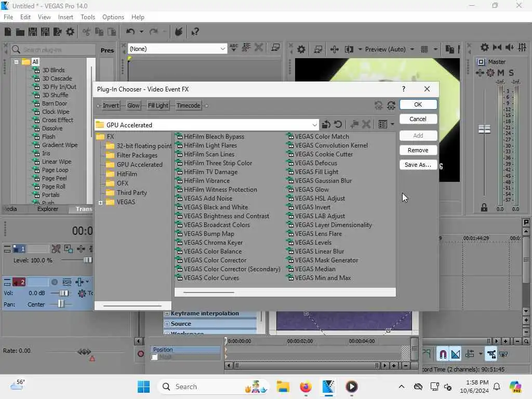Image resolution: width=532 pixels, height=399 pixels.
Task: Click the Windows Start button
Action: pos(143,387)
